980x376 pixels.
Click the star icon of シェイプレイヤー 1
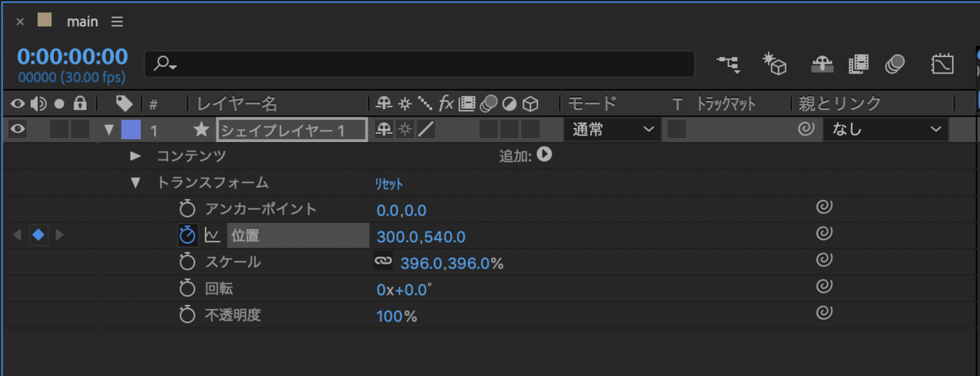point(201,129)
